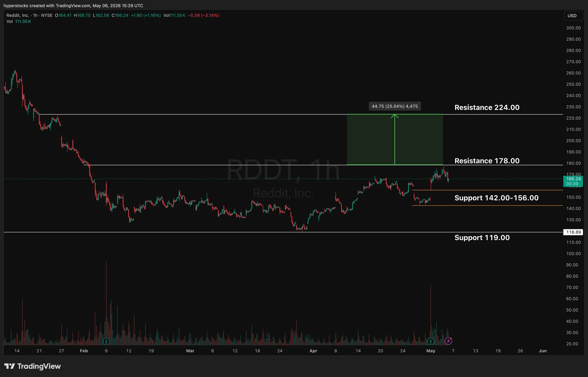Select the 'Resistance 178.00' annotation text
This screenshot has height=377, width=588.
point(487,161)
